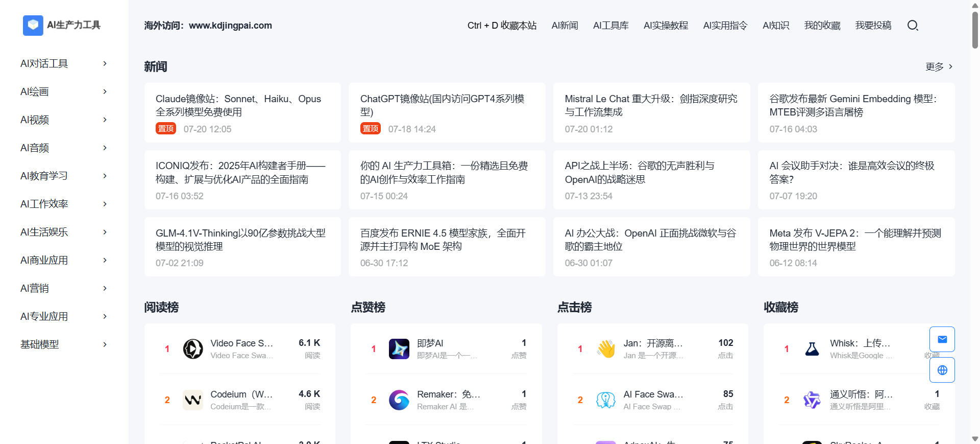
Task: Click the Whisk flask icon
Action: click(x=812, y=349)
